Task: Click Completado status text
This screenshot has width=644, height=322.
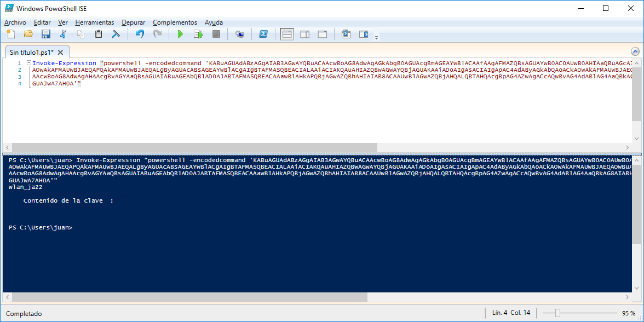Action: coord(24,314)
